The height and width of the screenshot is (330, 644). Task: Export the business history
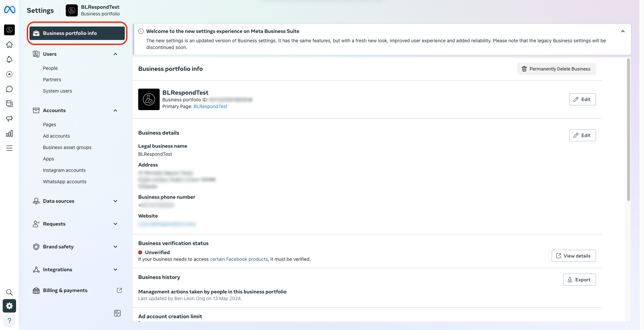(x=579, y=280)
